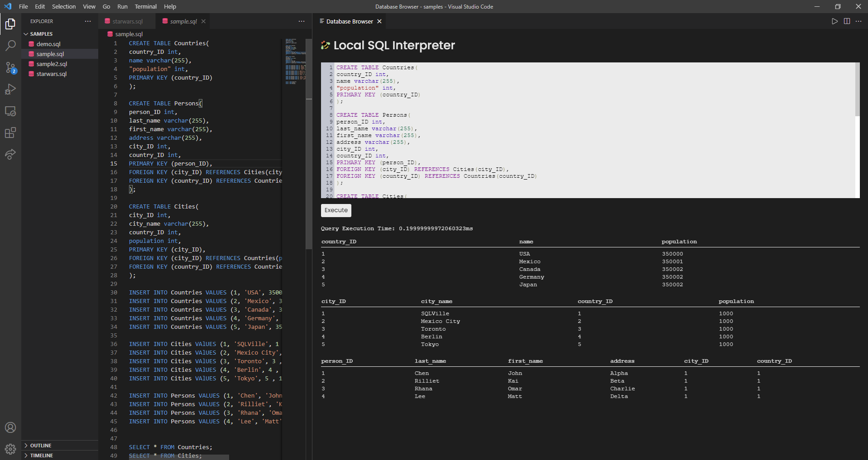Open the Terminal menu
868x460 pixels.
[x=145, y=6]
